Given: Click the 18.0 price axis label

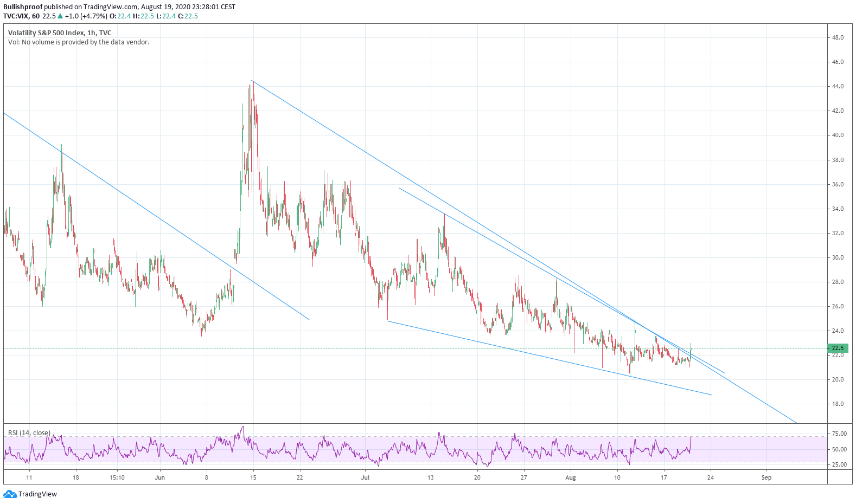Looking at the screenshot, I should (838, 404).
